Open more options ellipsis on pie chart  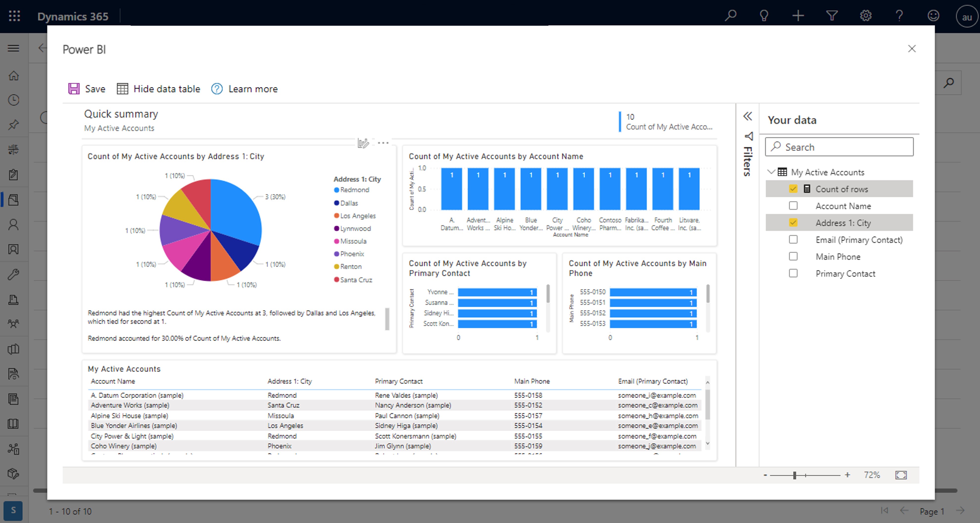pyautogui.click(x=383, y=143)
